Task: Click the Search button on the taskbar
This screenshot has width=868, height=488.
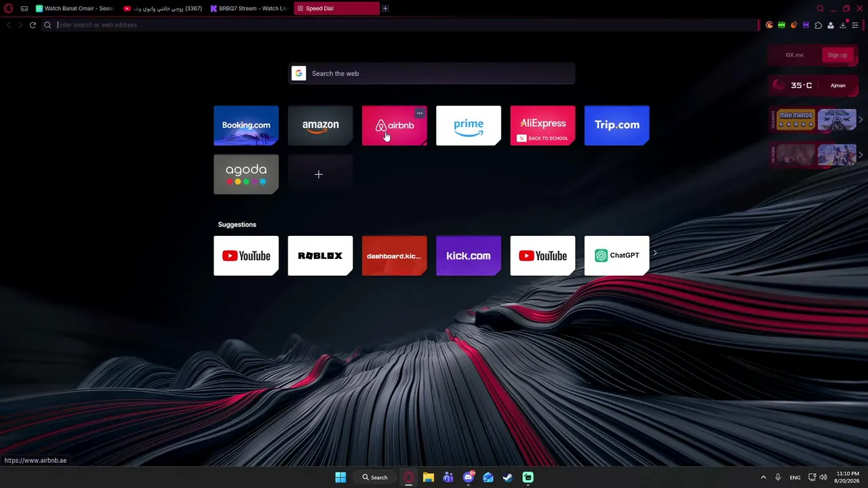Action: 375,477
